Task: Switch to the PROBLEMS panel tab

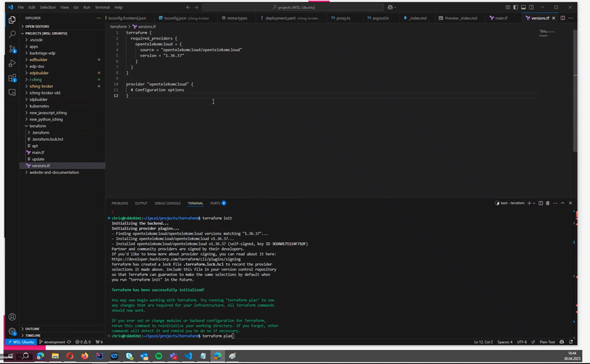Action: coord(120,203)
